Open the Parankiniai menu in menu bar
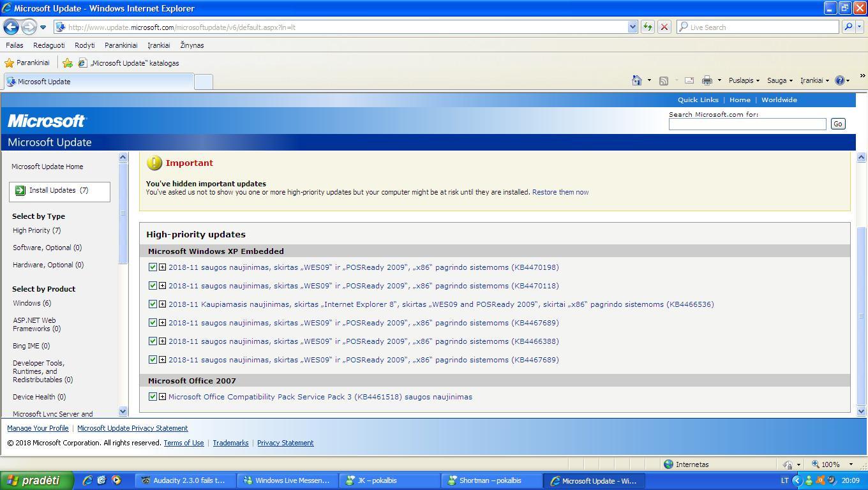 pos(121,45)
